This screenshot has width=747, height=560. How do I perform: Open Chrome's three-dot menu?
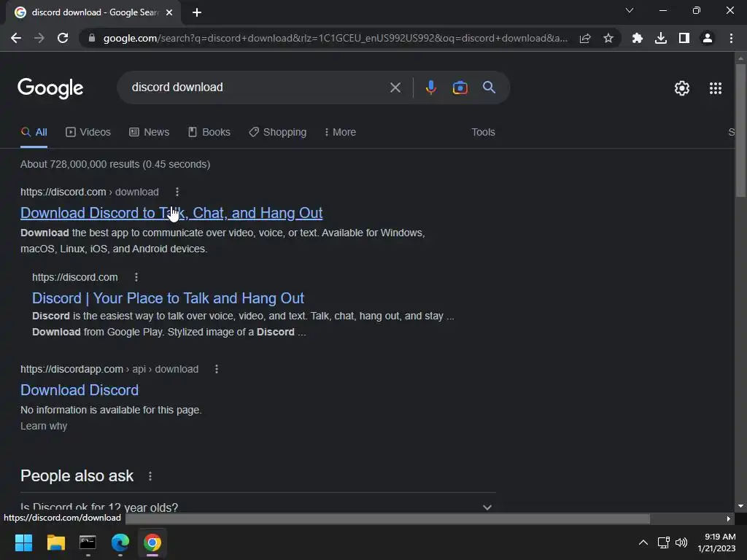(731, 38)
